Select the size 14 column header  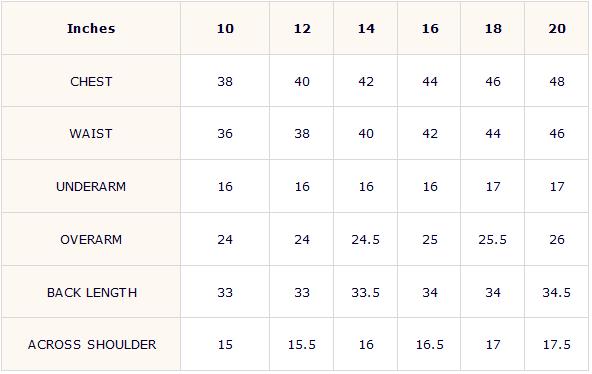pyautogui.click(x=366, y=29)
